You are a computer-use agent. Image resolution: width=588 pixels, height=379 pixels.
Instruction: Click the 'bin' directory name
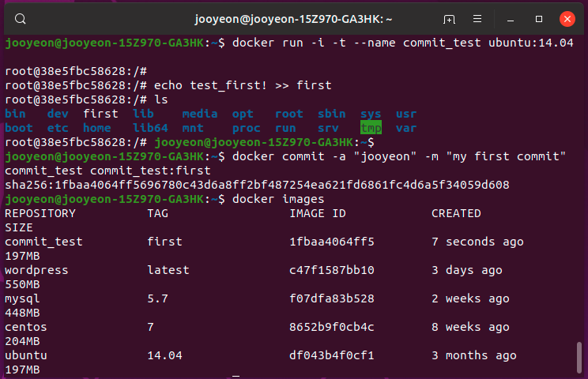(15, 114)
